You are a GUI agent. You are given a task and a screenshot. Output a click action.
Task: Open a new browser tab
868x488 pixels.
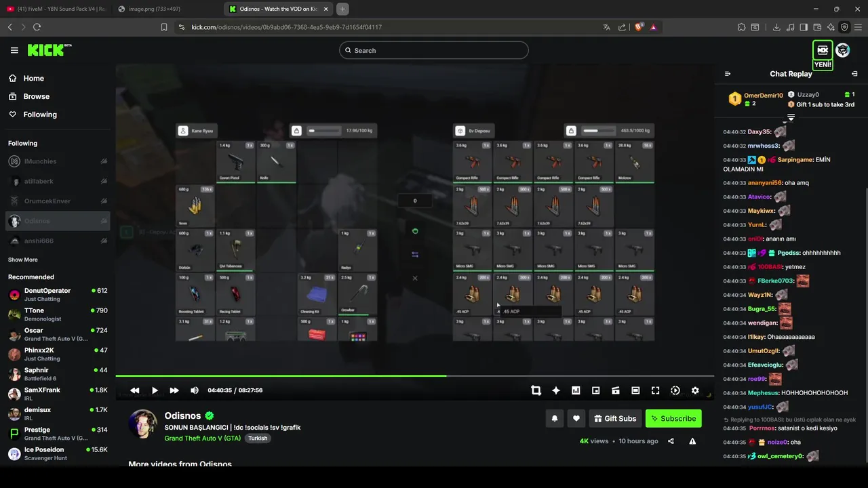[x=342, y=9]
